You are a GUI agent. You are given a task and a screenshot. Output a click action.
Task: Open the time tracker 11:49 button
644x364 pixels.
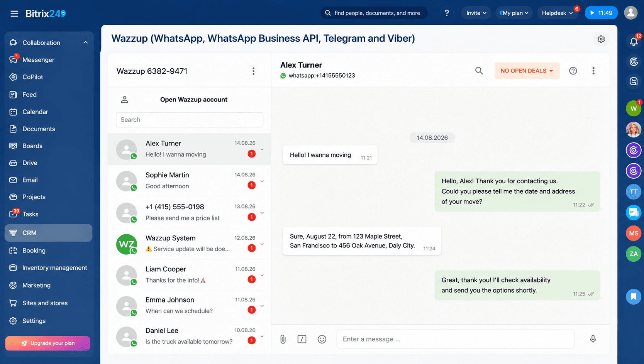point(601,13)
